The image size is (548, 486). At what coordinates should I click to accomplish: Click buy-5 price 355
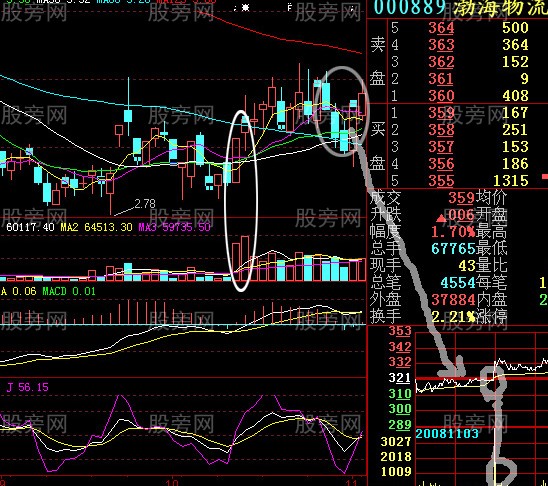[x=441, y=181]
